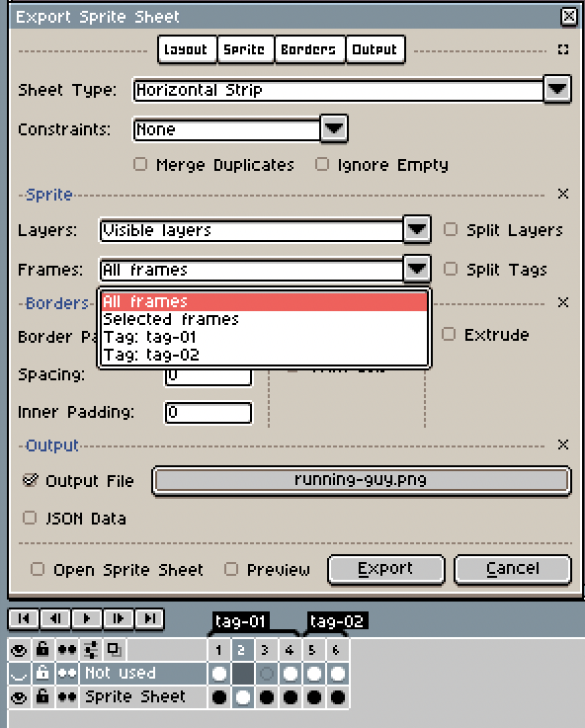Switch to the Output tab
Viewport: 585px width, 728px height.
(x=375, y=49)
